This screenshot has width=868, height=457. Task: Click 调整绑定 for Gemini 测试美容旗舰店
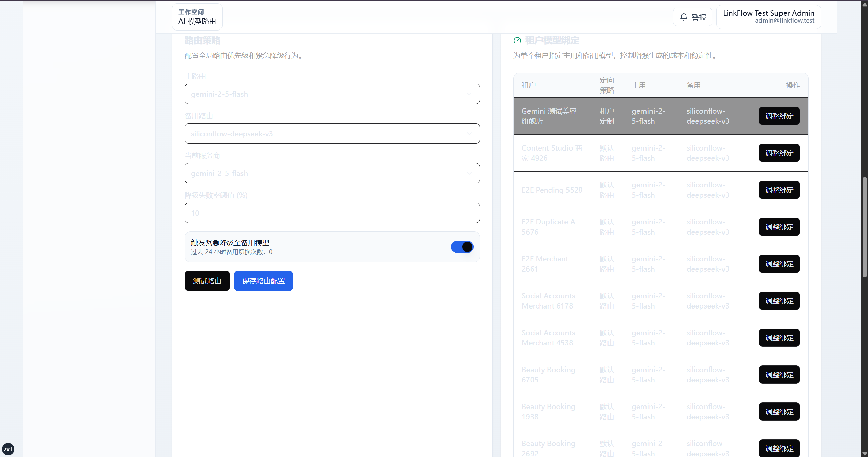pyautogui.click(x=779, y=116)
